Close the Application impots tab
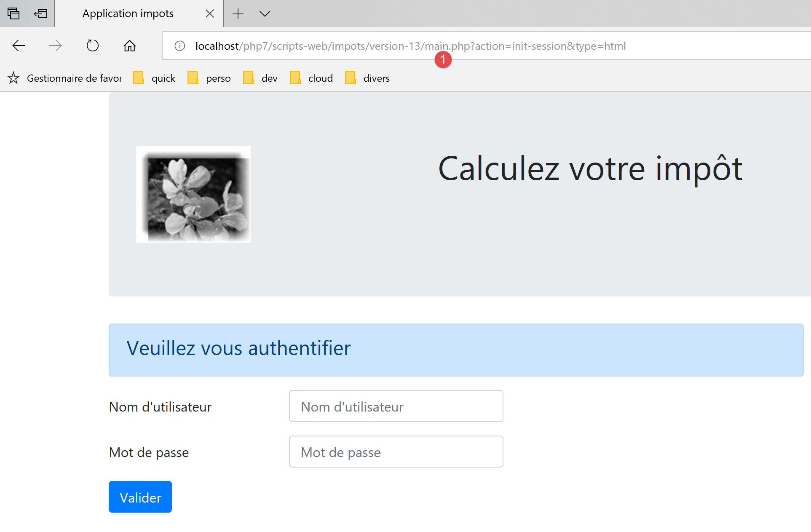The width and height of the screenshot is (811, 532). pyautogui.click(x=209, y=13)
